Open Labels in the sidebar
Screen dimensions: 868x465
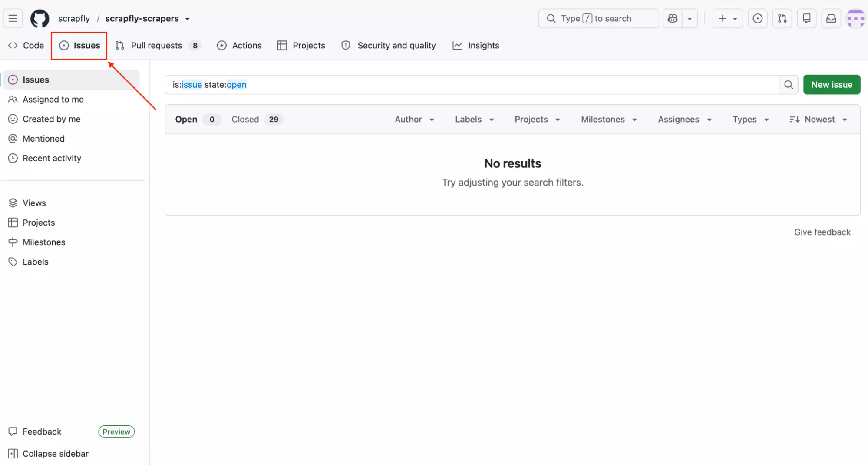coord(72,262)
